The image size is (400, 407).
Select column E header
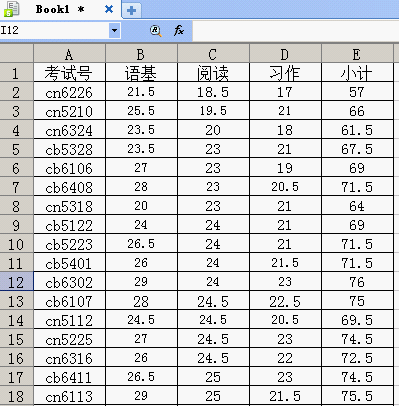357,53
